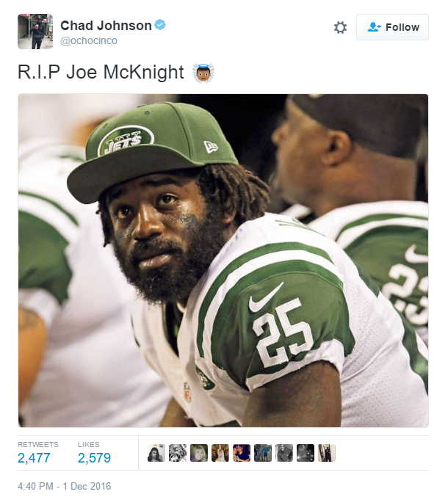This screenshot has width=448, height=497.
Task: Open the gear settings menu
Action: pos(340,27)
